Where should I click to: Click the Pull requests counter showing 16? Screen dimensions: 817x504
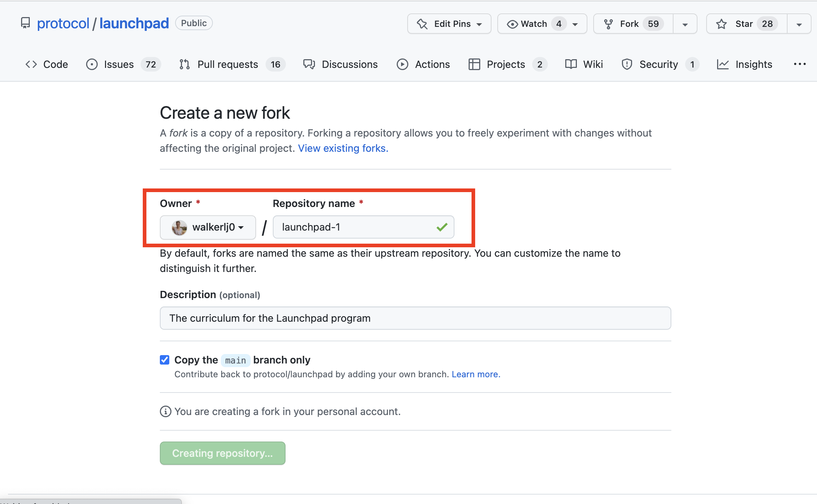coord(275,64)
